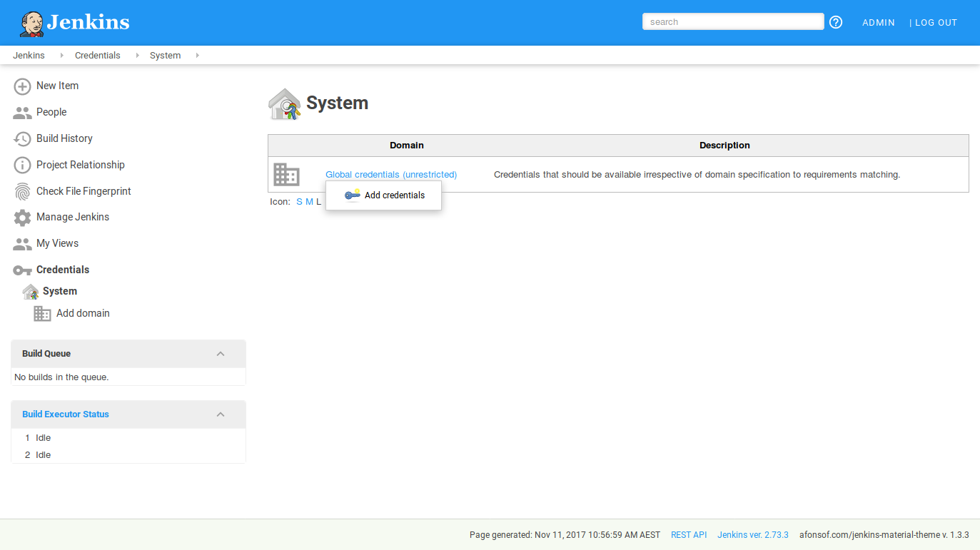Open Global credentials (unrestricted) link

[x=391, y=175]
